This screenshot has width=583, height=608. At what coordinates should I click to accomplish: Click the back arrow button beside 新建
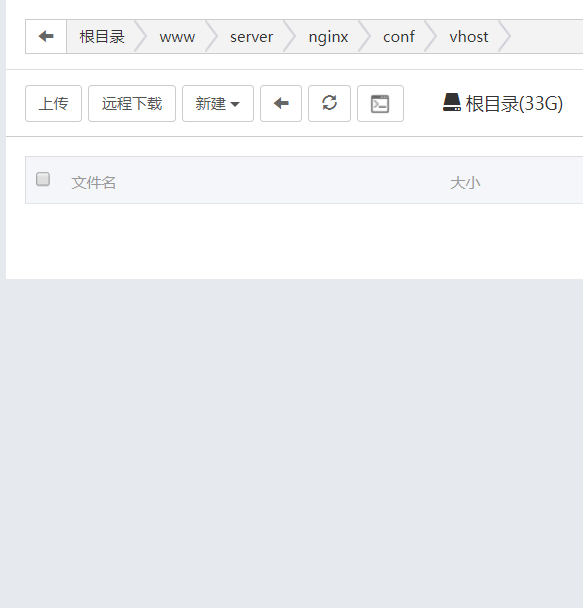(281, 104)
